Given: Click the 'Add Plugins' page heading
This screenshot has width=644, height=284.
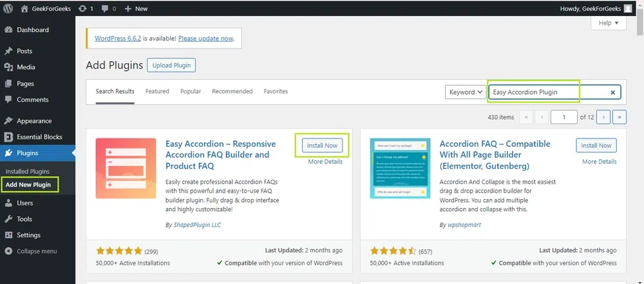Looking at the screenshot, I should coord(114,65).
